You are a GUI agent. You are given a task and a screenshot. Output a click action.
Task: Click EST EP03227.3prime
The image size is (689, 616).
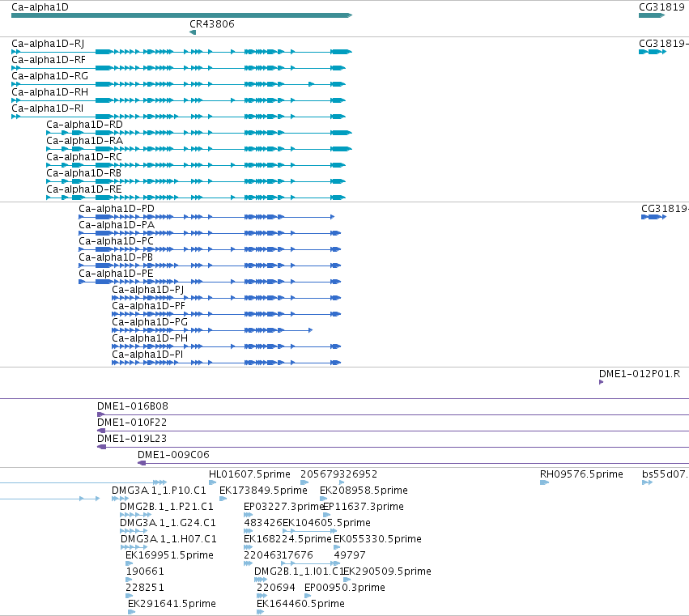point(249,515)
